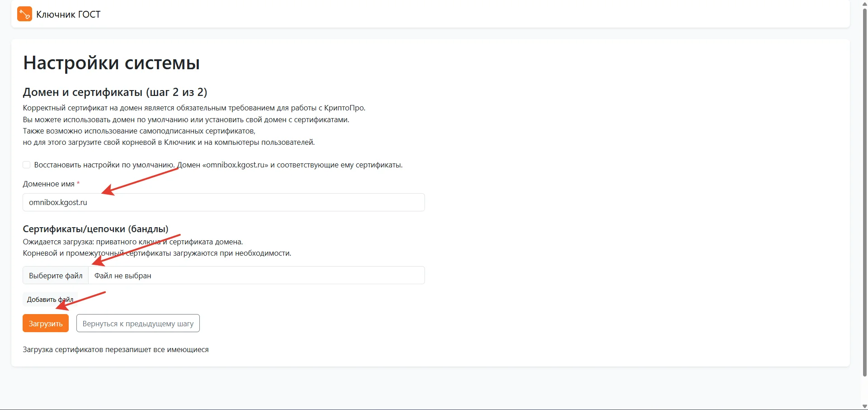Click the vertical scrollbar thumb

click(864, 190)
